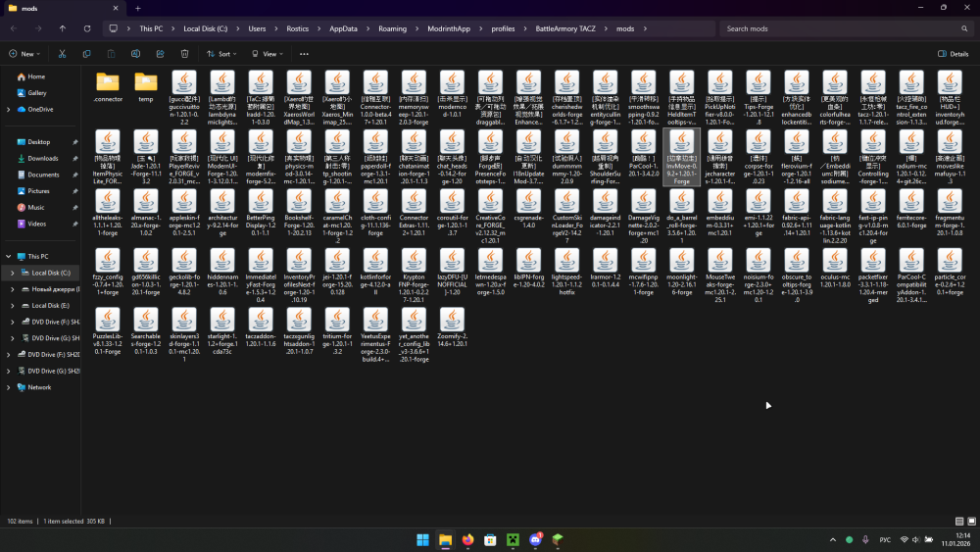Navigate to BattleArmory TACZ in address bar
The image size is (980, 552).
tap(565, 28)
